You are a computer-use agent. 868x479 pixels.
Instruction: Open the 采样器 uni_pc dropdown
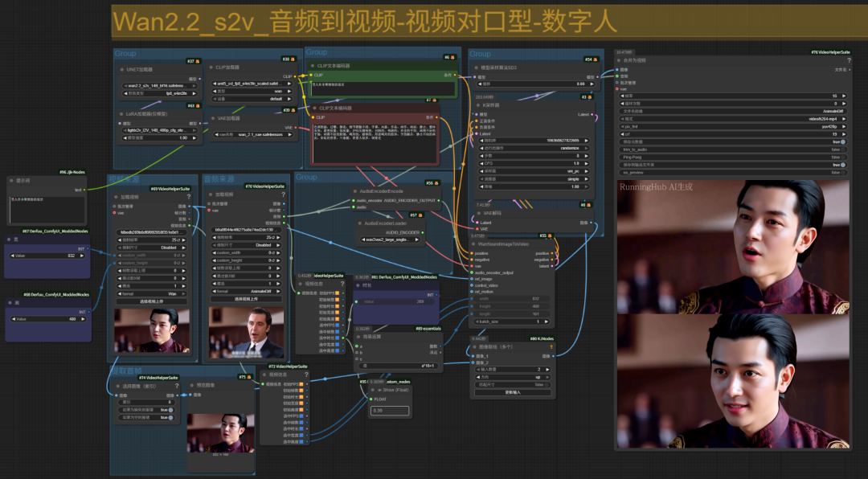pos(534,171)
